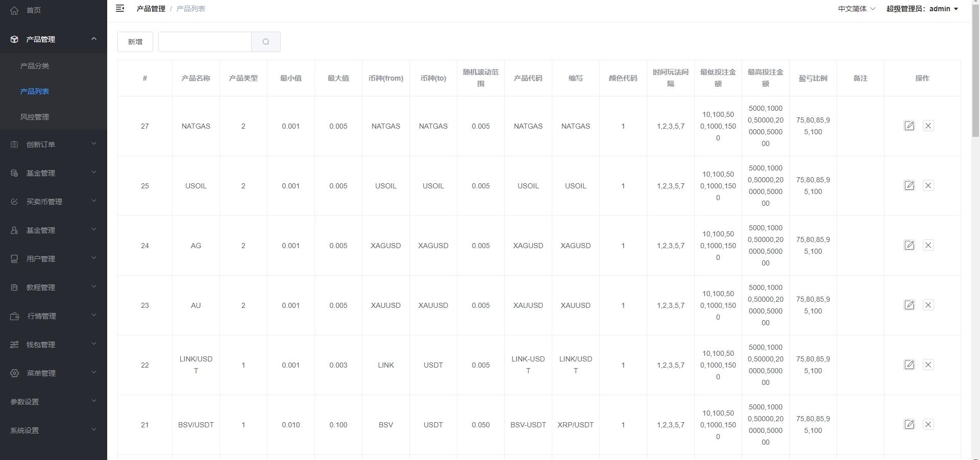Click the XRP/USDT abbreviation cell
This screenshot has height=460, width=980.
click(x=576, y=425)
